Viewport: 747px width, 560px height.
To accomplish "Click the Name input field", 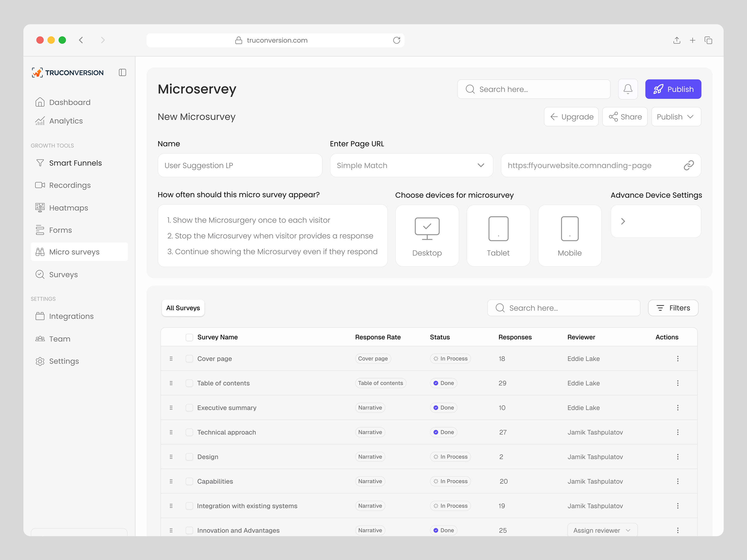I will point(240,165).
